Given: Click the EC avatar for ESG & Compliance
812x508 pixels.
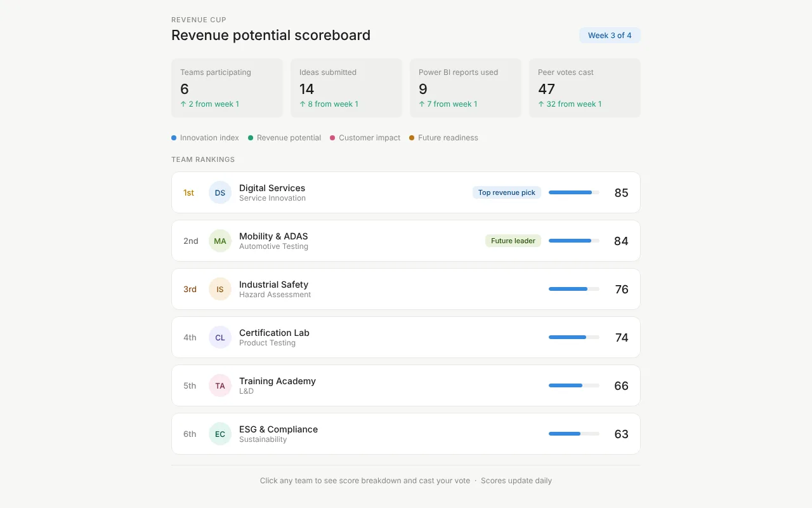Looking at the screenshot, I should coord(220,434).
